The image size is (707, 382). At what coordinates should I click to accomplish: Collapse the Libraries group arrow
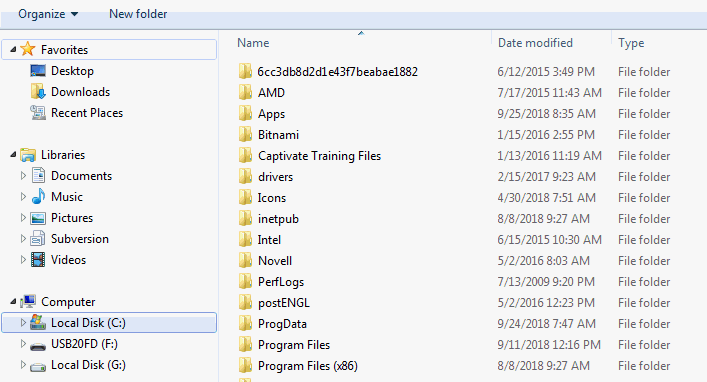click(x=13, y=155)
